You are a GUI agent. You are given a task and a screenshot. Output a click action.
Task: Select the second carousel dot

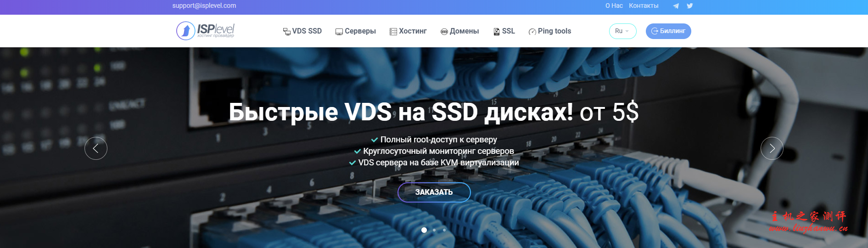434,230
